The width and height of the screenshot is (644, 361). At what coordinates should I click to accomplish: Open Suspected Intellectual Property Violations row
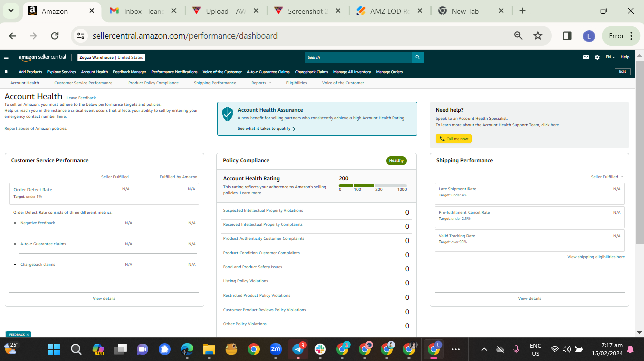coord(316,212)
